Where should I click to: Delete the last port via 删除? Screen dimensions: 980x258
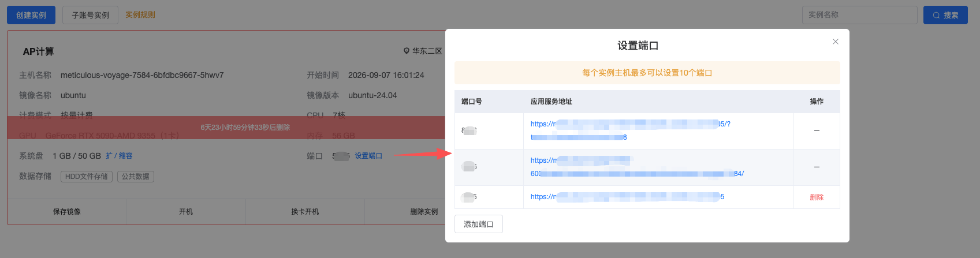[x=817, y=197]
